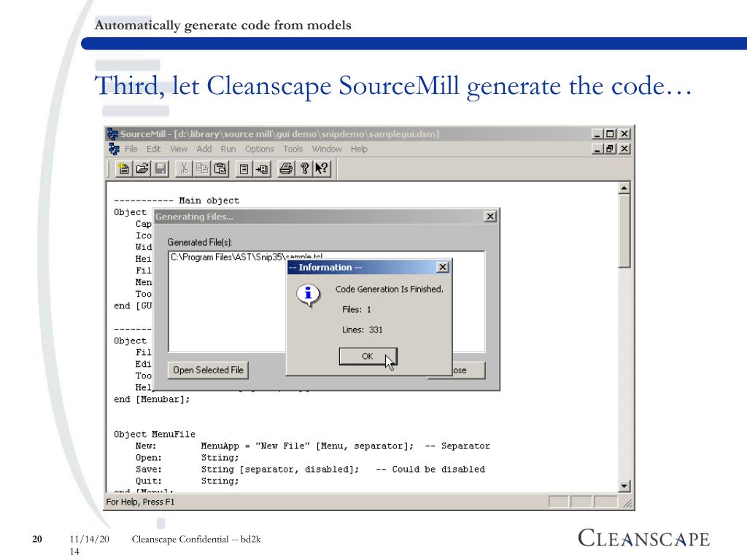Click the Save floppy disk icon
The height and width of the screenshot is (560, 747).
[x=160, y=168]
